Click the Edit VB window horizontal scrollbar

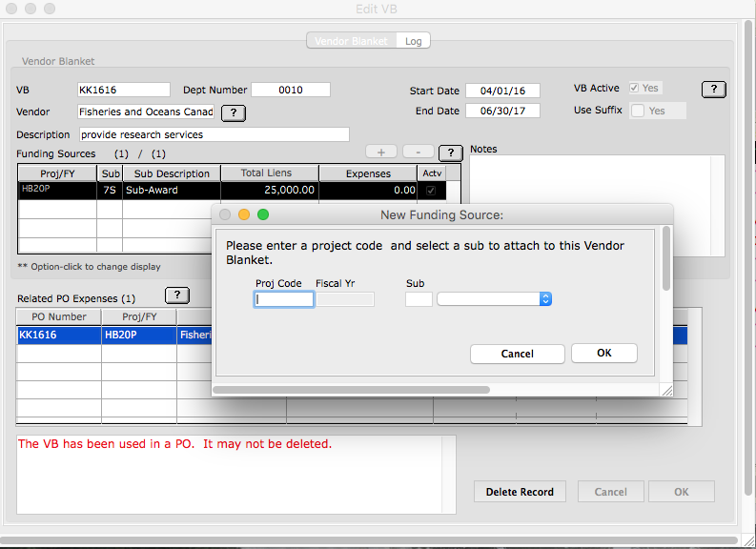coord(369,540)
